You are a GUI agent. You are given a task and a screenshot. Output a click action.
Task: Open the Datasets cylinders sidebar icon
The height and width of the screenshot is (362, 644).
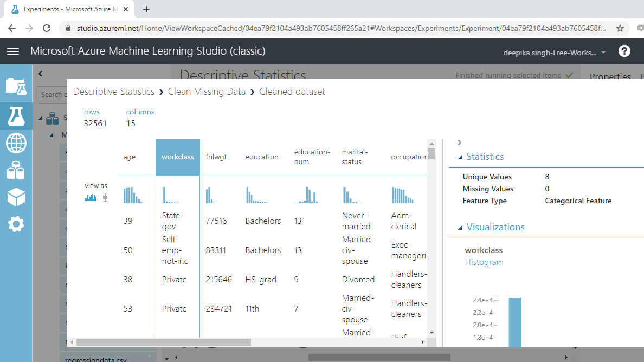click(16, 170)
